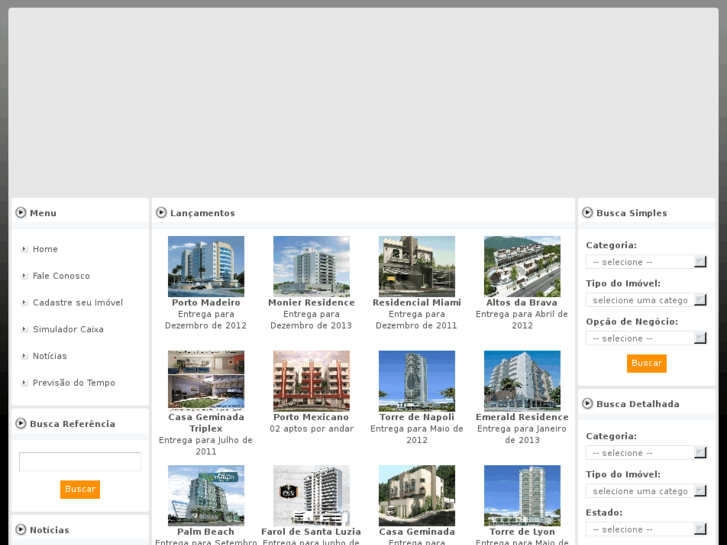Go to Cadastre seu Imóvel page
727x545 pixels.
point(78,303)
